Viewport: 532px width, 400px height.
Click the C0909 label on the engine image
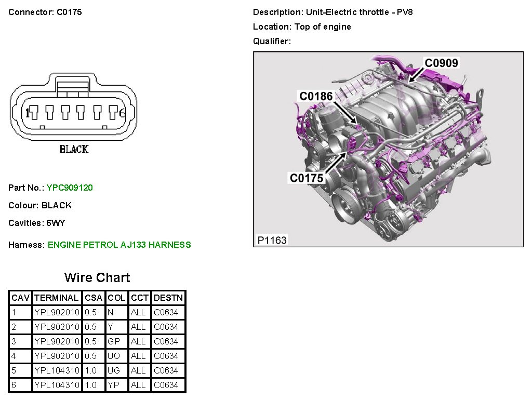(x=441, y=63)
